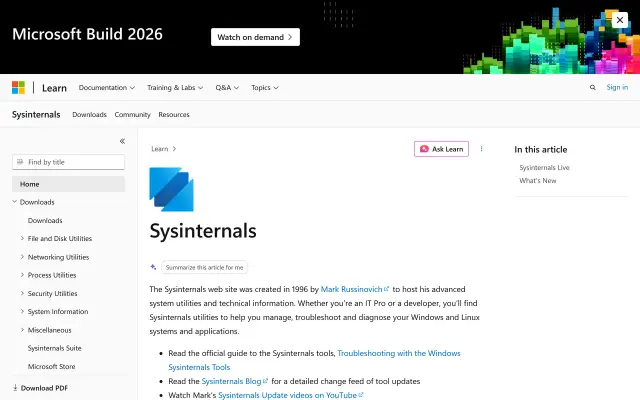Click the Sysinternals logo image
The height and width of the screenshot is (400, 640).
pos(171,189)
